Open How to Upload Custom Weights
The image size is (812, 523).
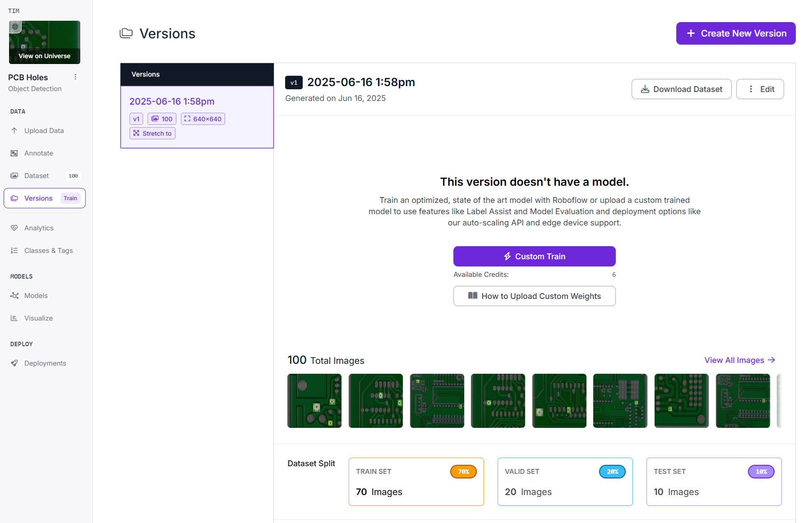tap(534, 296)
